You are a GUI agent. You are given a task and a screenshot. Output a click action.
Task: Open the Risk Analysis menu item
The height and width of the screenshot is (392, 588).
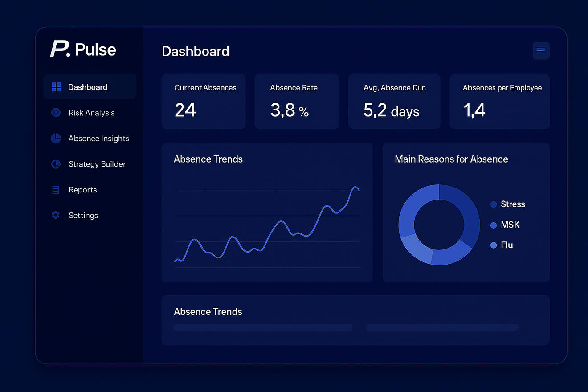pos(91,113)
